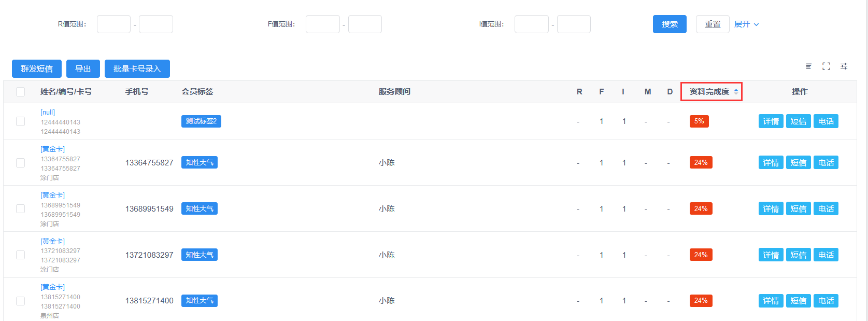Focus the R值范围 minimum input

[x=113, y=24]
